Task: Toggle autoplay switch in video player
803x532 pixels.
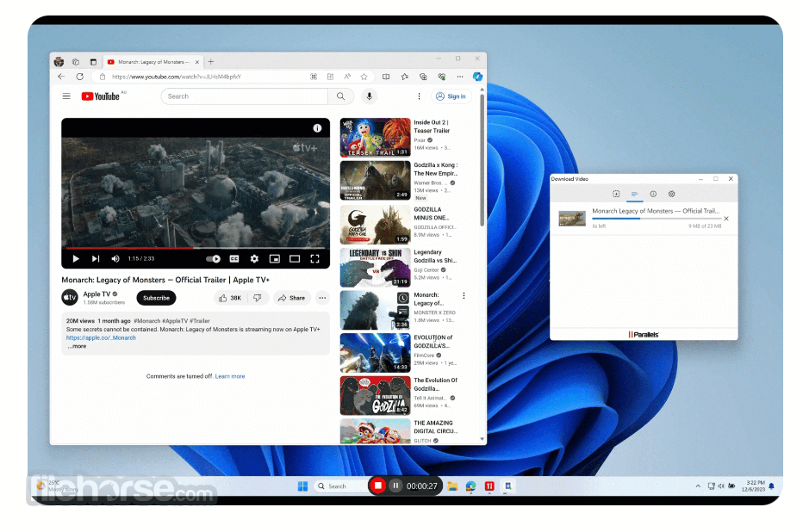Action: click(213, 259)
